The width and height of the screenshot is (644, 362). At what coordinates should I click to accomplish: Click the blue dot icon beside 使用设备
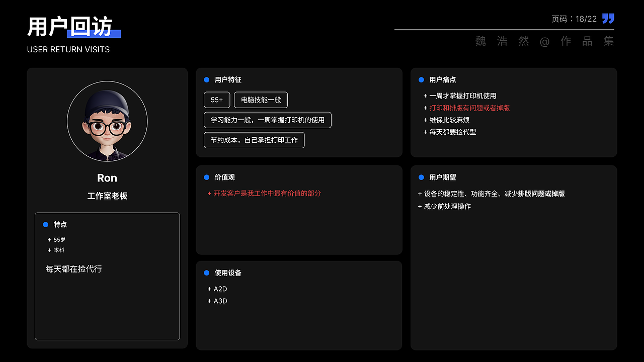pos(206,273)
